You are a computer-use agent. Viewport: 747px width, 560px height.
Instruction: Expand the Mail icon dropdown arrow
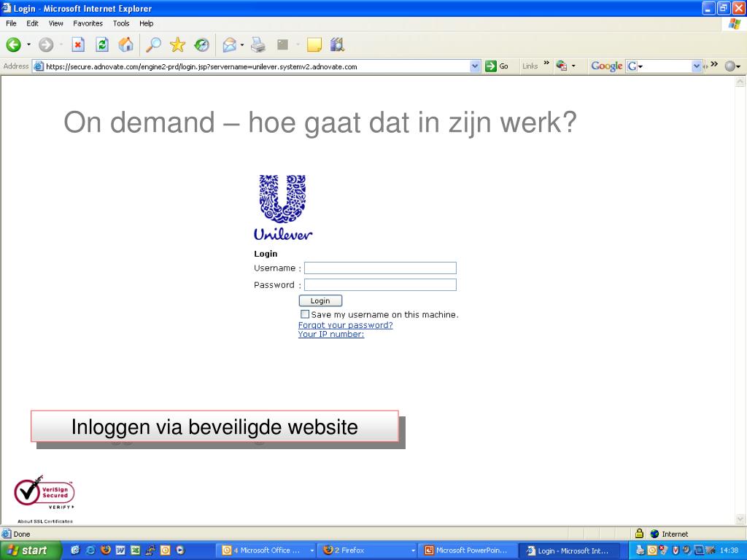242,45
